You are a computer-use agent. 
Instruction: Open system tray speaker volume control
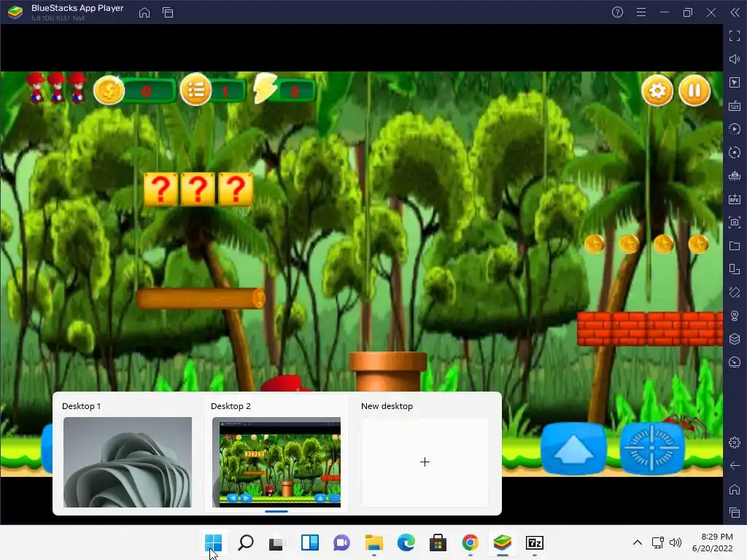click(676, 542)
